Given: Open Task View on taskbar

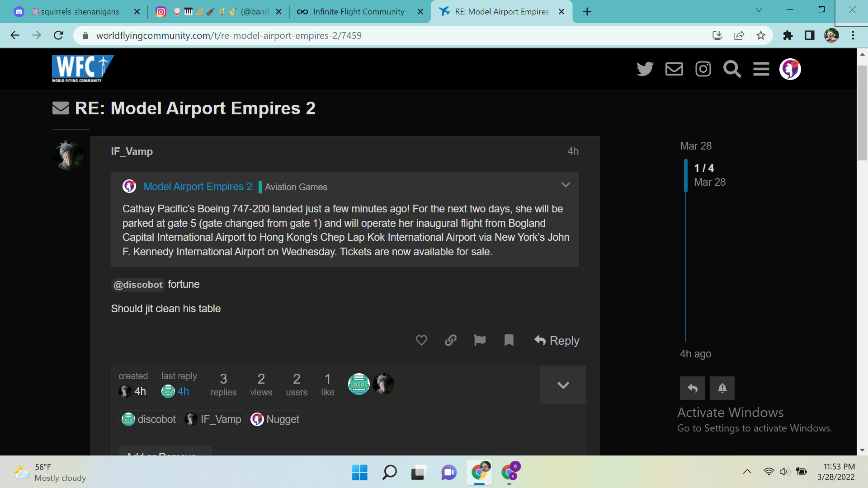Looking at the screenshot, I should point(419,473).
